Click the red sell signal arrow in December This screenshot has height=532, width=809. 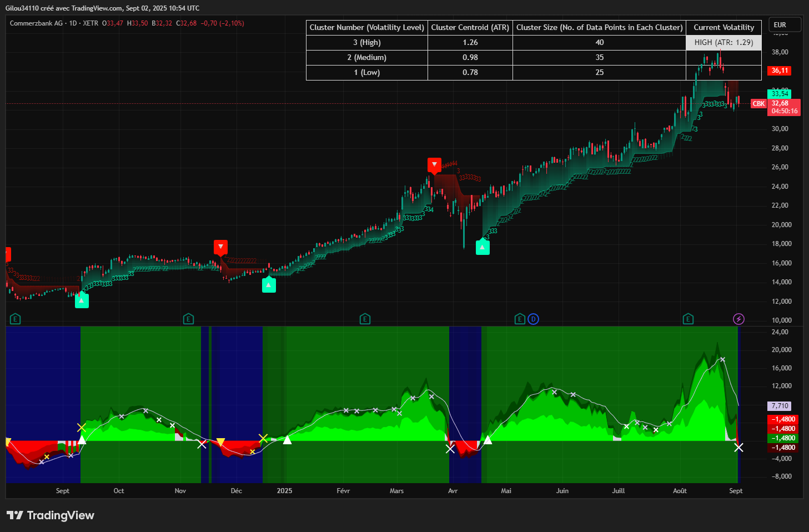220,247
